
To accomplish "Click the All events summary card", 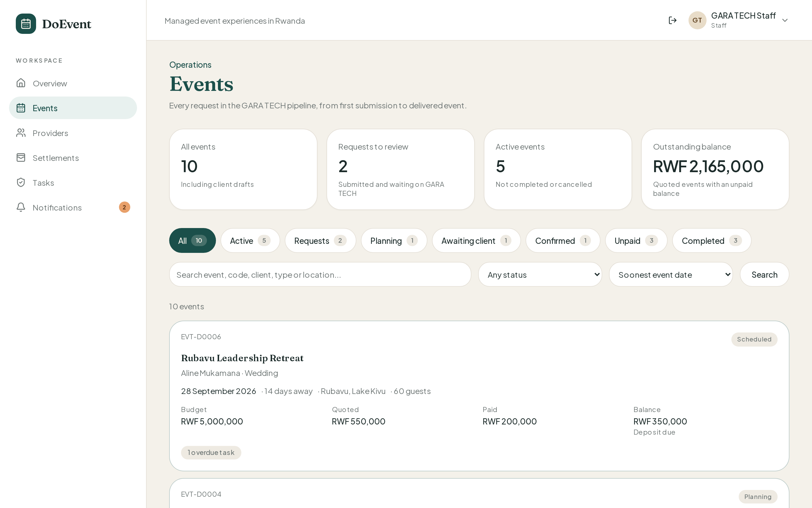I will 243,169.
